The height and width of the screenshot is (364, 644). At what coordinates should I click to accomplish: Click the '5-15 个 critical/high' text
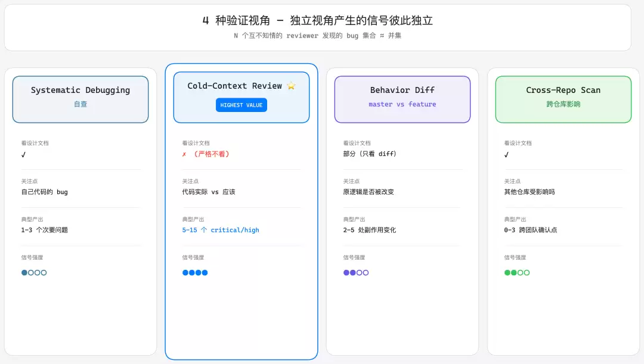click(221, 230)
